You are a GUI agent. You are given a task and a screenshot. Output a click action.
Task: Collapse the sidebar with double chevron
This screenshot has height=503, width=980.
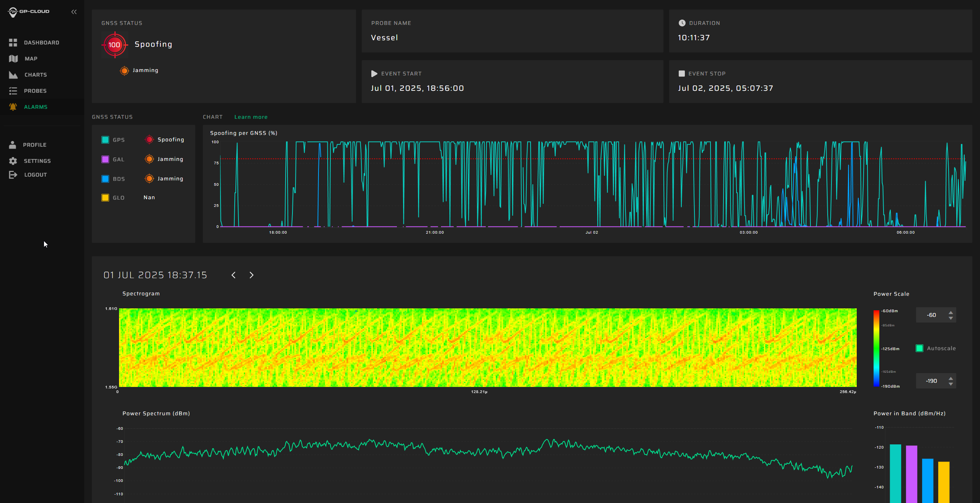tap(74, 12)
